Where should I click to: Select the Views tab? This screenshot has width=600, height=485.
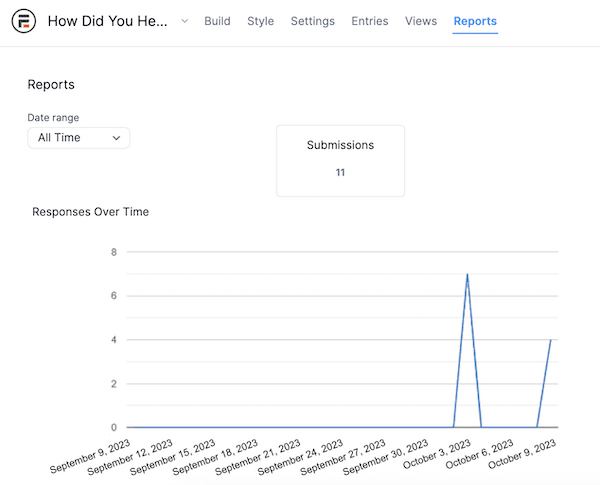421,21
